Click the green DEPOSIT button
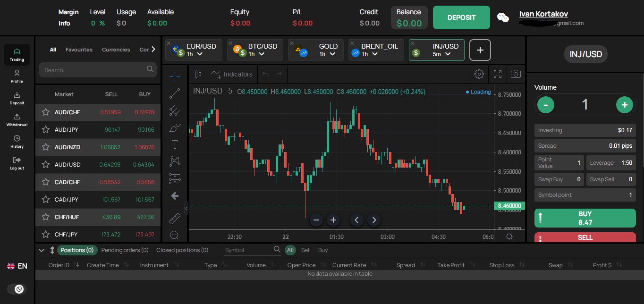644x304 pixels. [x=461, y=17]
